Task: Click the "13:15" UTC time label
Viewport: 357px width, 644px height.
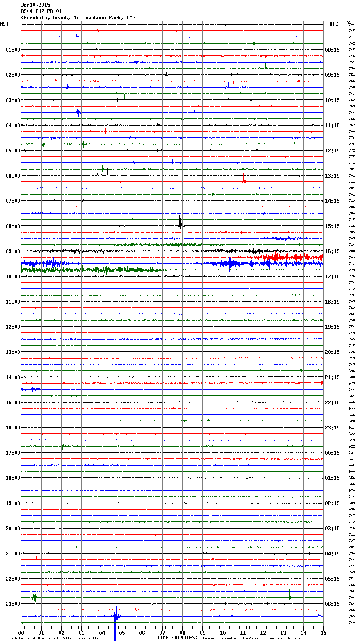Action: (332, 176)
